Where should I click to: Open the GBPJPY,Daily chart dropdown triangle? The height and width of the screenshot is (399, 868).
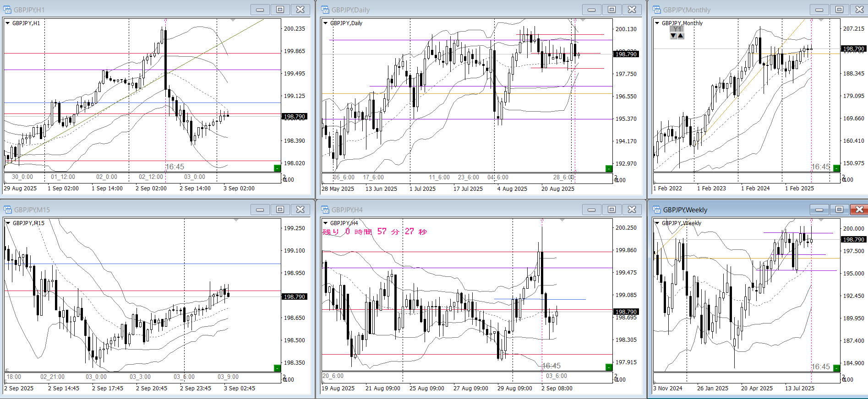tap(325, 23)
